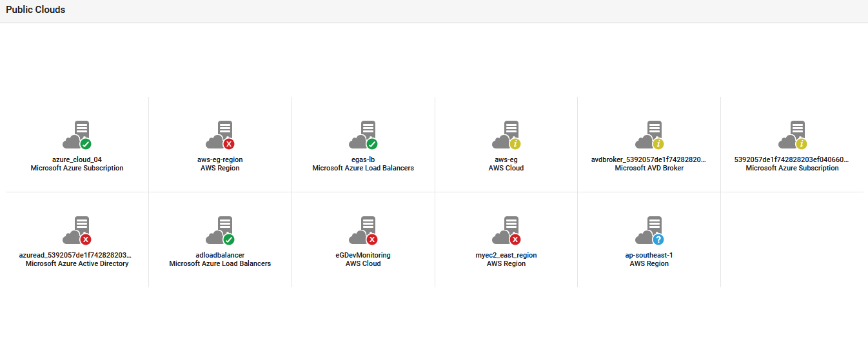Click the Microsoft AVD Broker type text
This screenshot has height=357, width=868.
(x=649, y=168)
